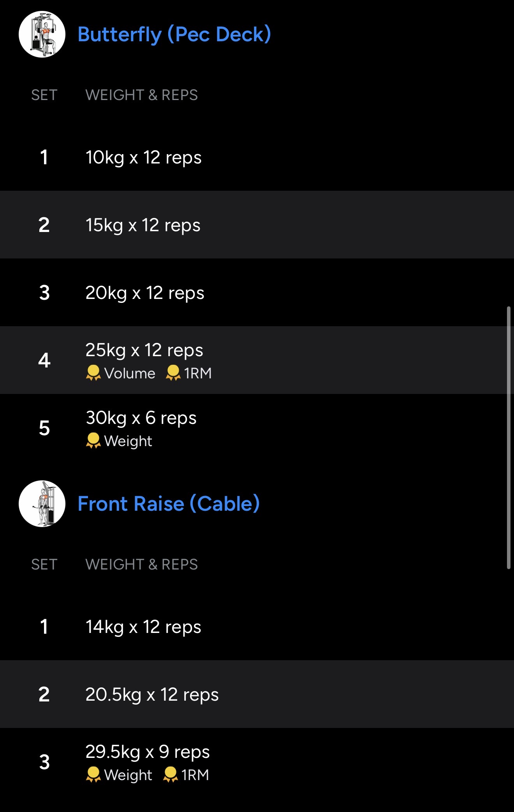Tap the Weight medal icon on Front Raise set 3
Viewport: 514px width, 812px height.
point(93,775)
